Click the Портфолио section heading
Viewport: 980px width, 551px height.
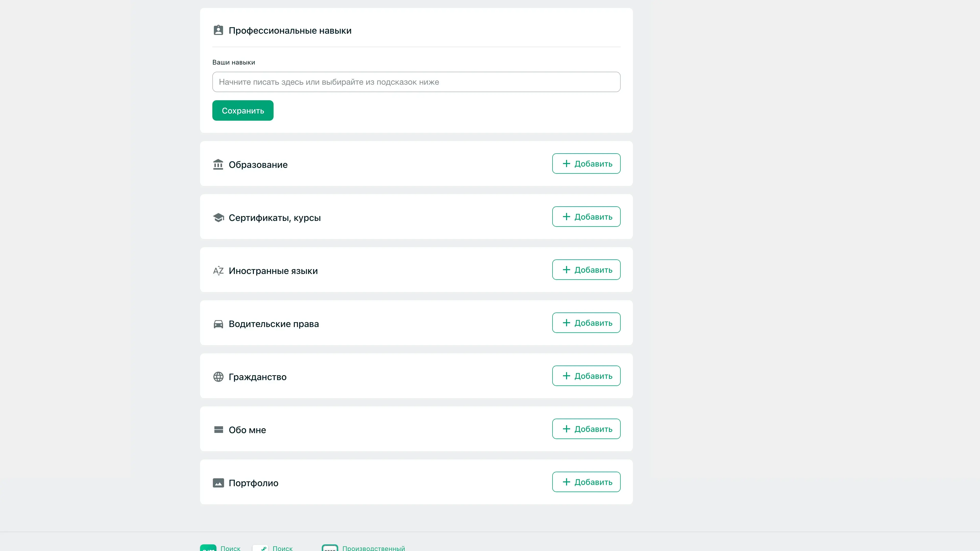pos(253,483)
